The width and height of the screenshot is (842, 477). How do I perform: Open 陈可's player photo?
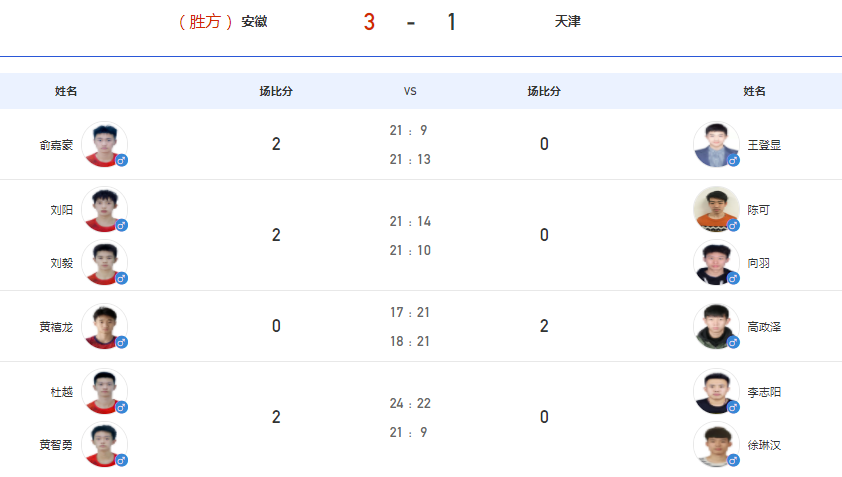click(716, 209)
